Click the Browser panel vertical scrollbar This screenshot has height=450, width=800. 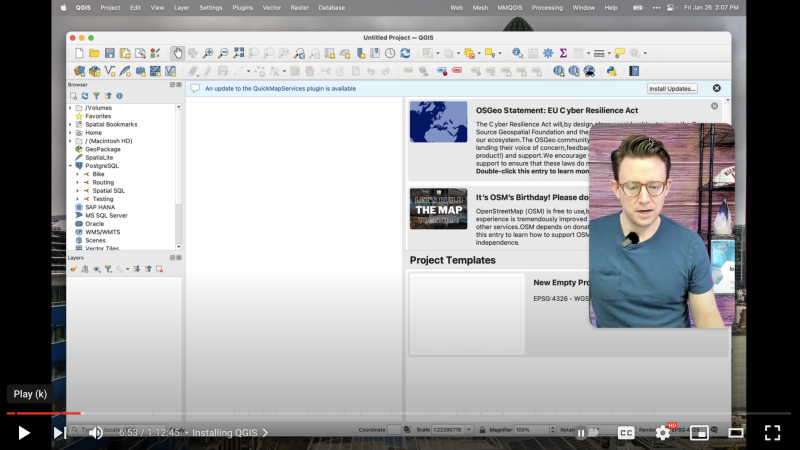click(179, 176)
